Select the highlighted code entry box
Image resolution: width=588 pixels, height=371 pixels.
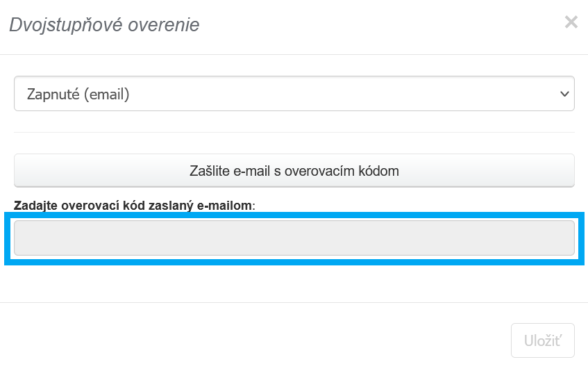pyautogui.click(x=294, y=238)
